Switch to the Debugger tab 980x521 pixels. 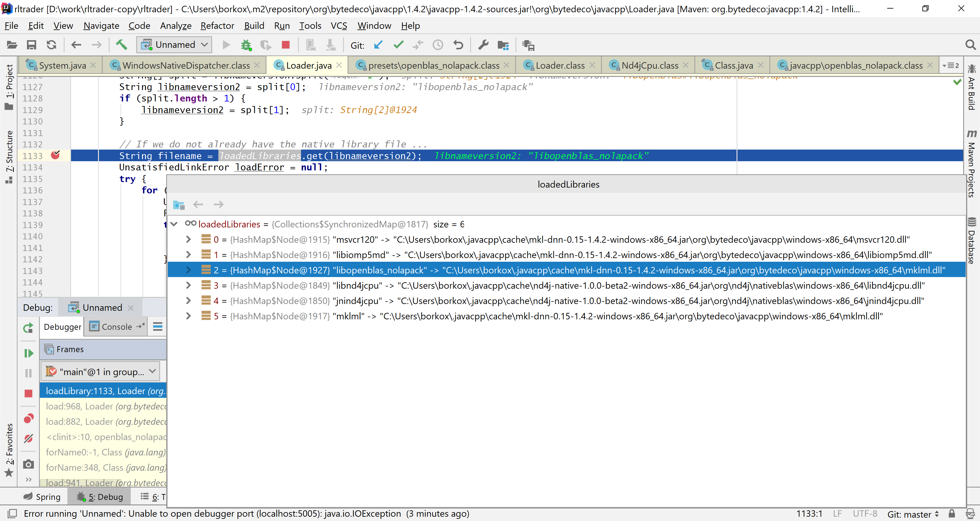pyautogui.click(x=62, y=327)
